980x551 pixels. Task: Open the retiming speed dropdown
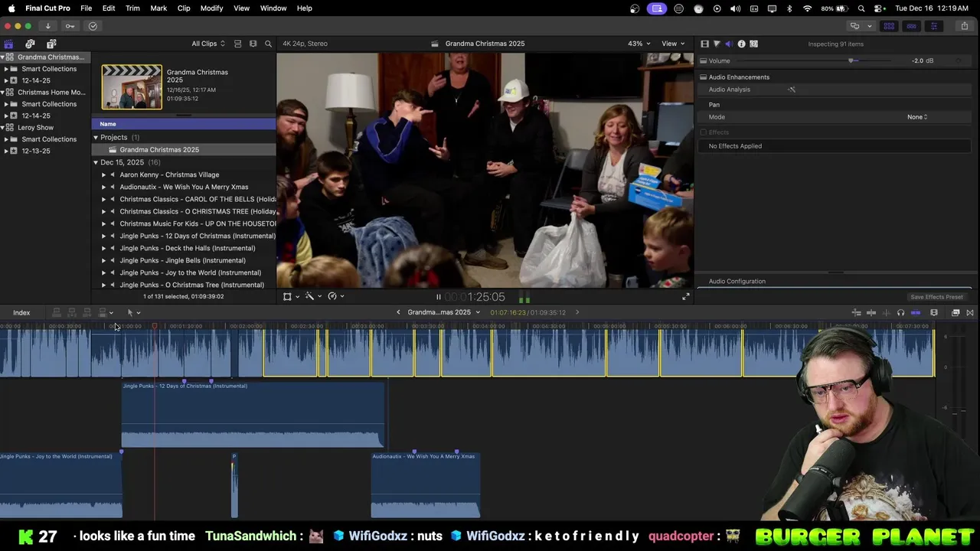tap(335, 296)
